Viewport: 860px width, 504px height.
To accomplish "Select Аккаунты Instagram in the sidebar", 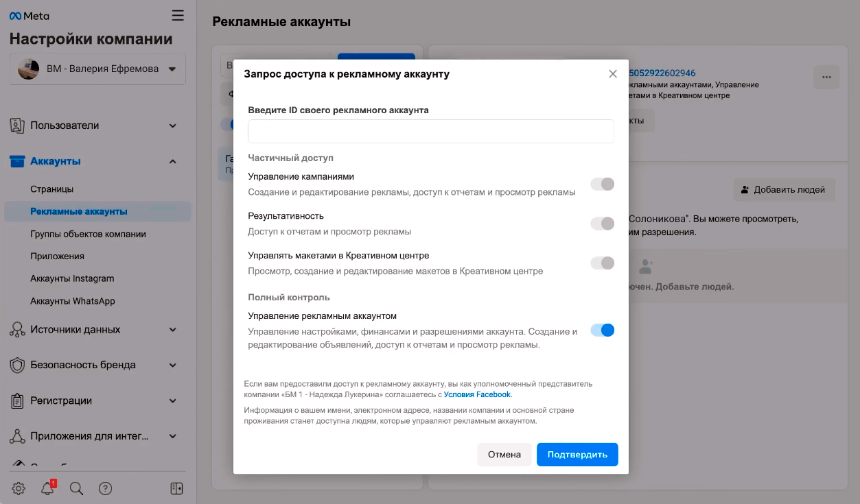I will 72,278.
